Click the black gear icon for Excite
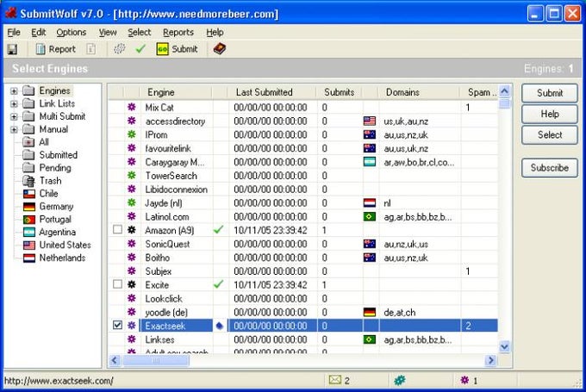586x392 pixels. coord(132,285)
